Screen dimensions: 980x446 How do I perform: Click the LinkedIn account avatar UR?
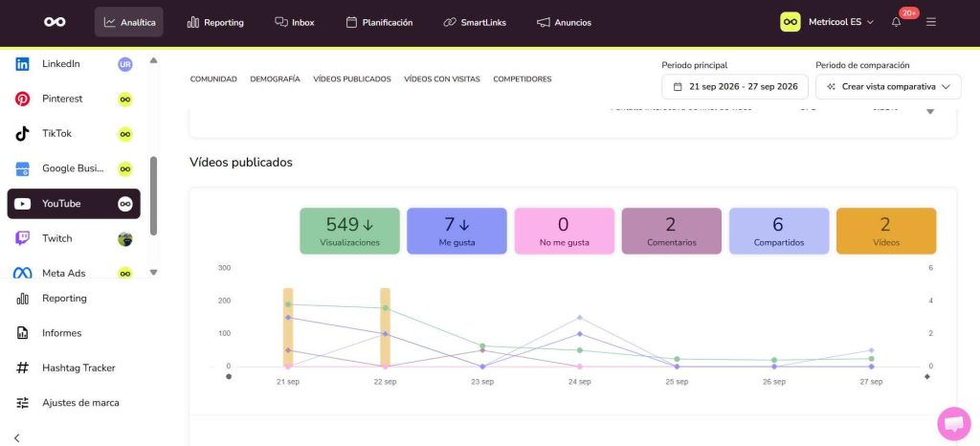[125, 64]
